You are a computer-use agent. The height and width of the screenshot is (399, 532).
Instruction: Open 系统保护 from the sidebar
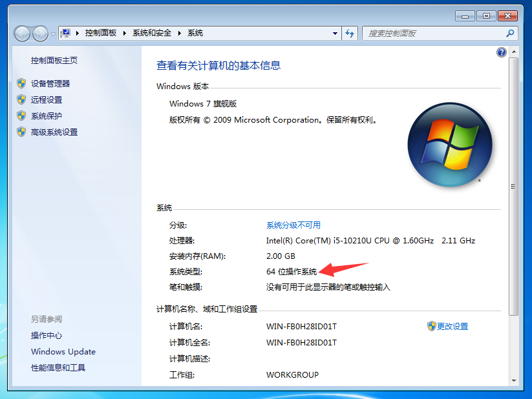point(47,116)
